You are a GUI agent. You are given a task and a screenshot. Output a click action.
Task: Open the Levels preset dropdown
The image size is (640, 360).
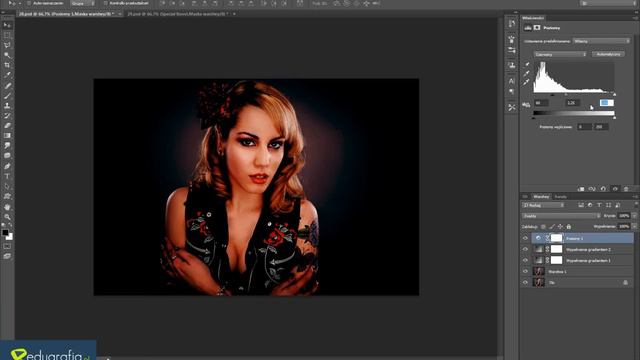pos(601,41)
